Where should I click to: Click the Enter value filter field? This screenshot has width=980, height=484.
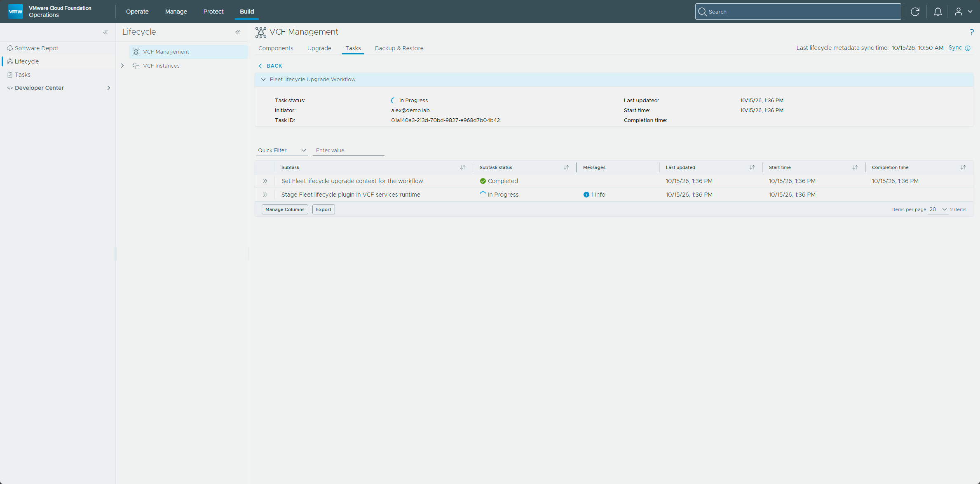click(x=349, y=150)
